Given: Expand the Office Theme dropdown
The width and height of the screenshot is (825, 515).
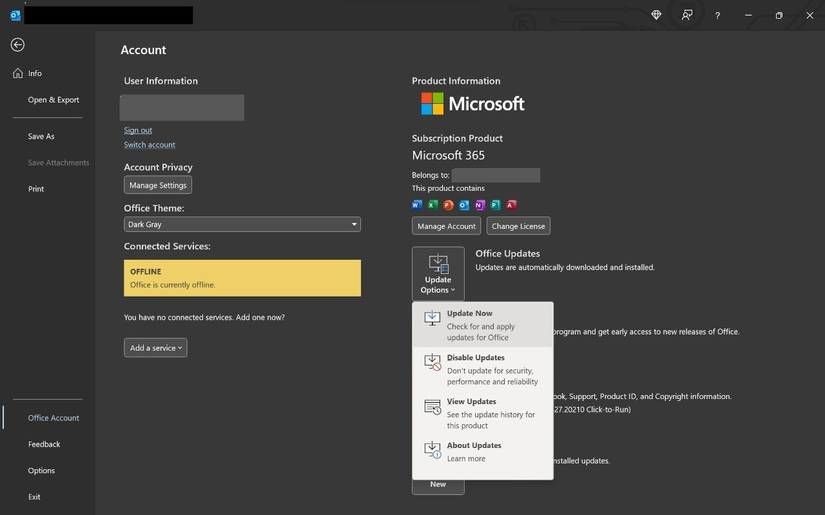Looking at the screenshot, I should point(242,224).
